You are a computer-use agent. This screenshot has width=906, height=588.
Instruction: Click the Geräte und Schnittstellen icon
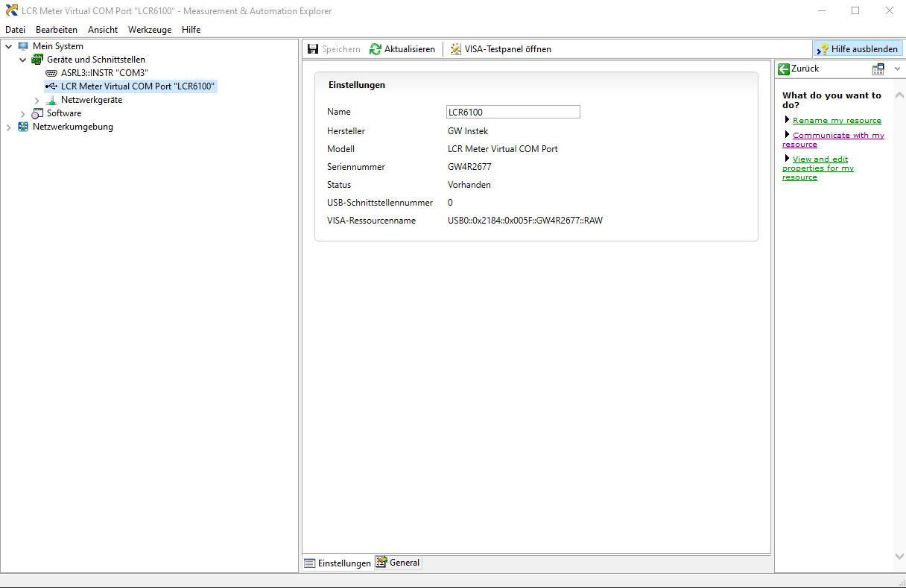tap(37, 60)
